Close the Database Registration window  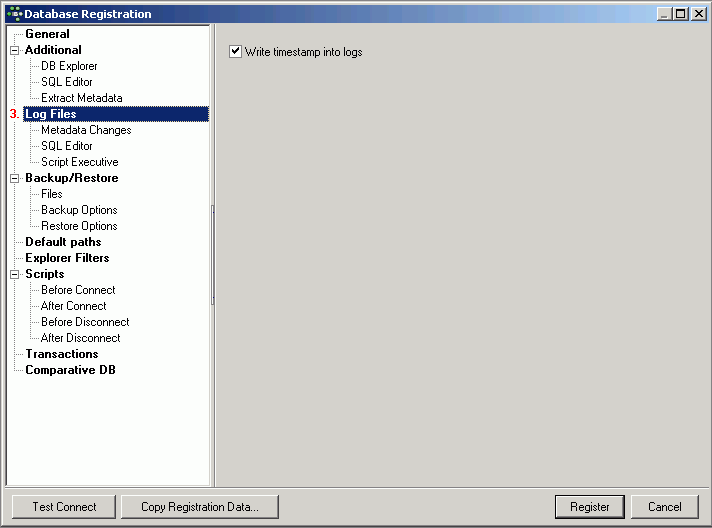click(x=698, y=14)
